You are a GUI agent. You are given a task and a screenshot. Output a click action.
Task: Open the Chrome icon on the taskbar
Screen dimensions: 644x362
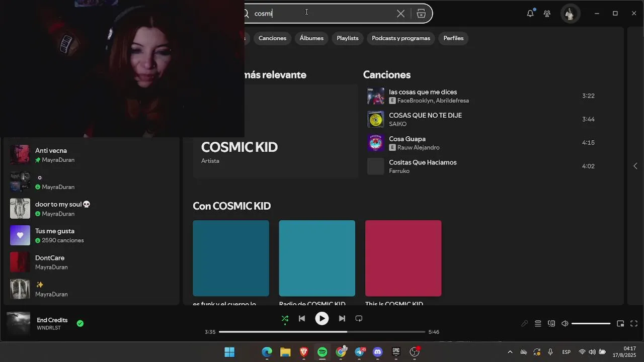click(x=341, y=352)
